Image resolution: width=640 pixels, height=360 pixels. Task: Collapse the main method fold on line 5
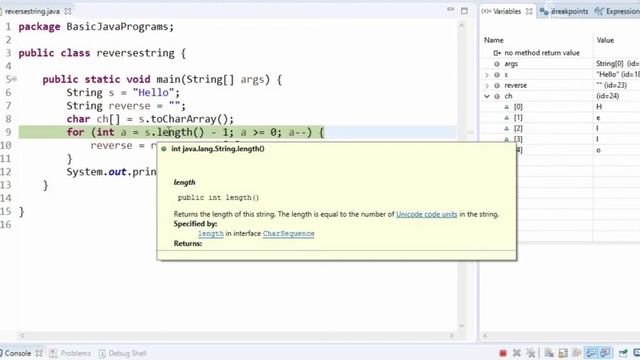coord(15,79)
